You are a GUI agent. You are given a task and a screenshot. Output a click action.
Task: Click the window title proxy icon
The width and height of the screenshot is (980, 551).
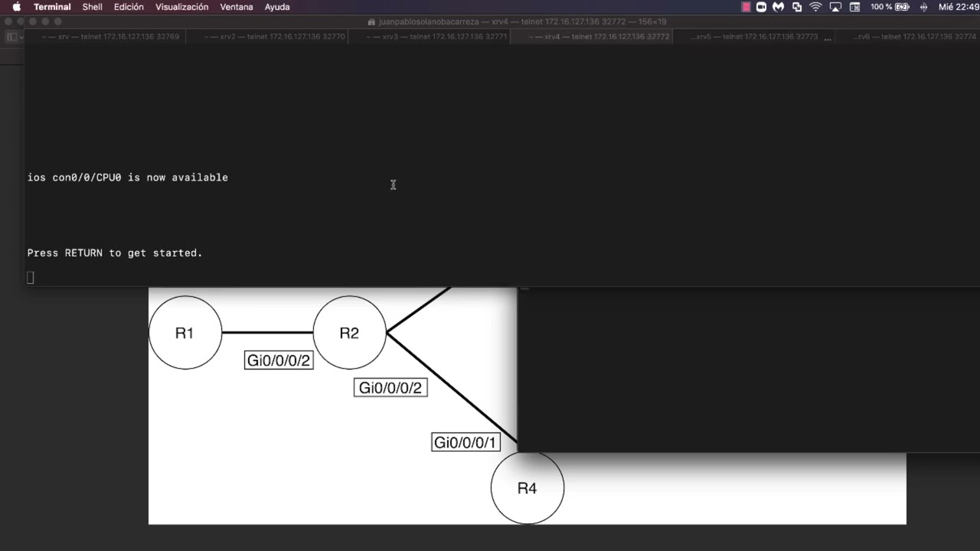tap(372, 22)
